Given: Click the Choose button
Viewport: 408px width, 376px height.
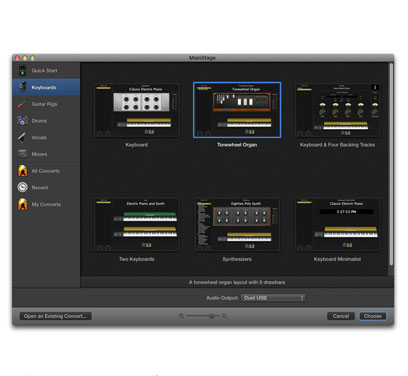Looking at the screenshot, I should 373,316.
